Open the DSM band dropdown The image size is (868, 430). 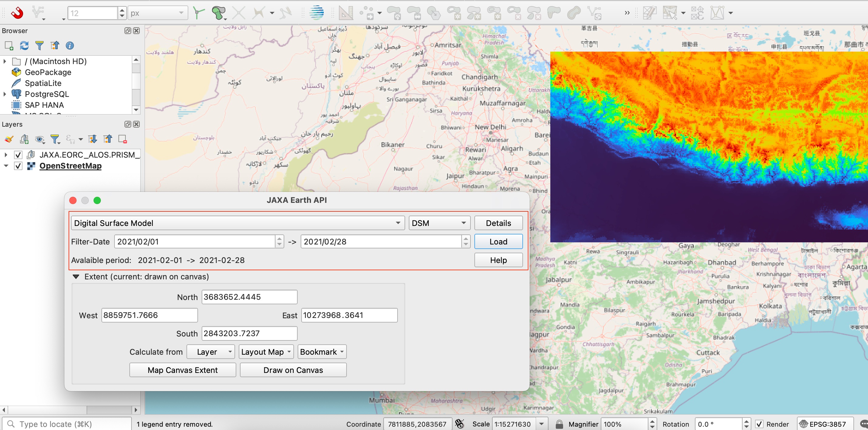[439, 223]
